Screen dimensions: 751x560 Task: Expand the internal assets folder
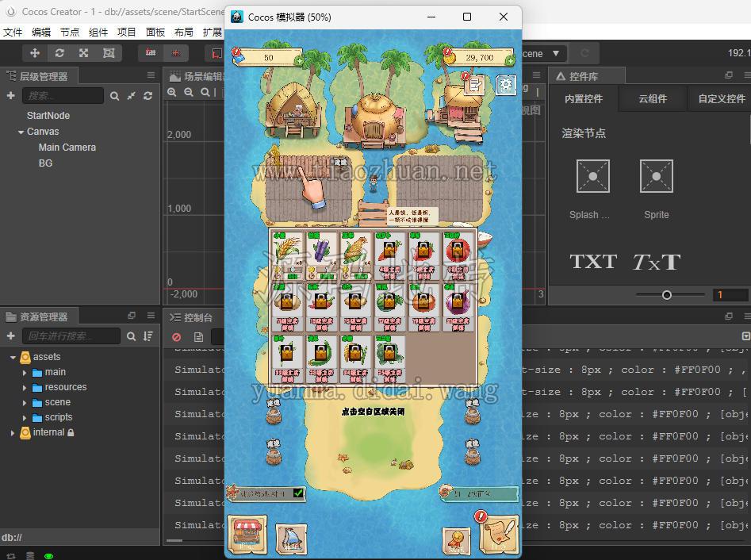coord(13,432)
